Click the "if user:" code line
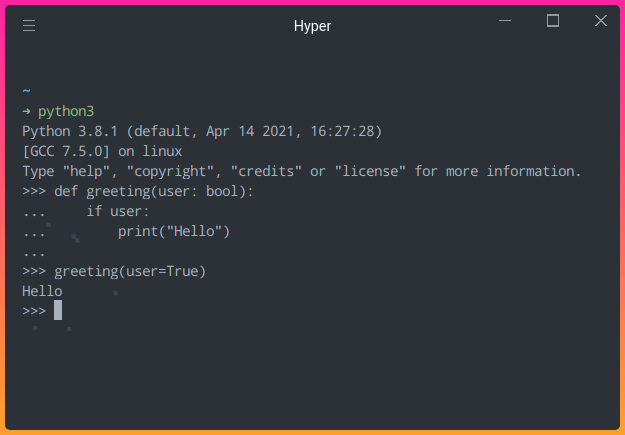The width and height of the screenshot is (625, 435). coord(118,211)
